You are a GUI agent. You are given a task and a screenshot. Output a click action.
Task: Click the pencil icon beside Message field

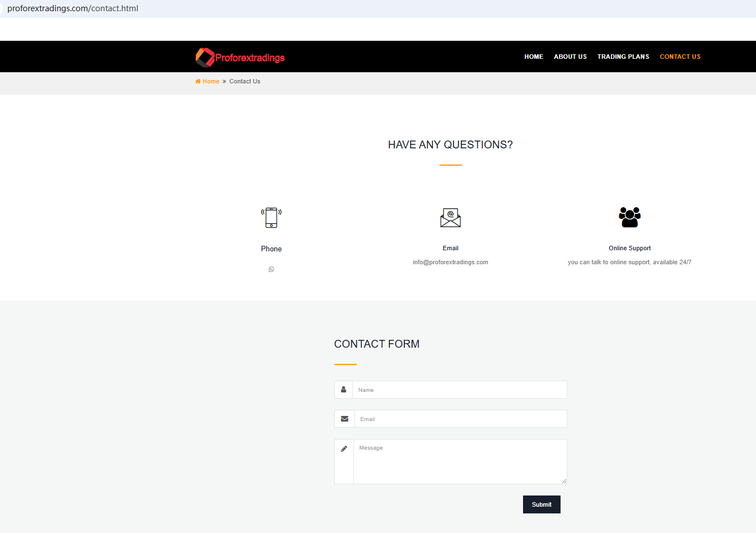pos(344,448)
